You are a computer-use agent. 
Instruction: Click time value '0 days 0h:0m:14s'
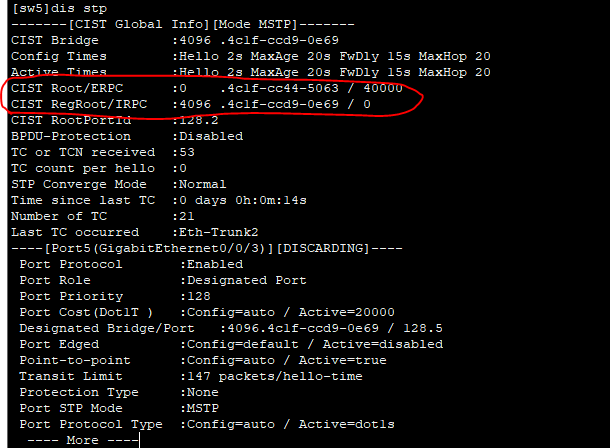(x=243, y=201)
